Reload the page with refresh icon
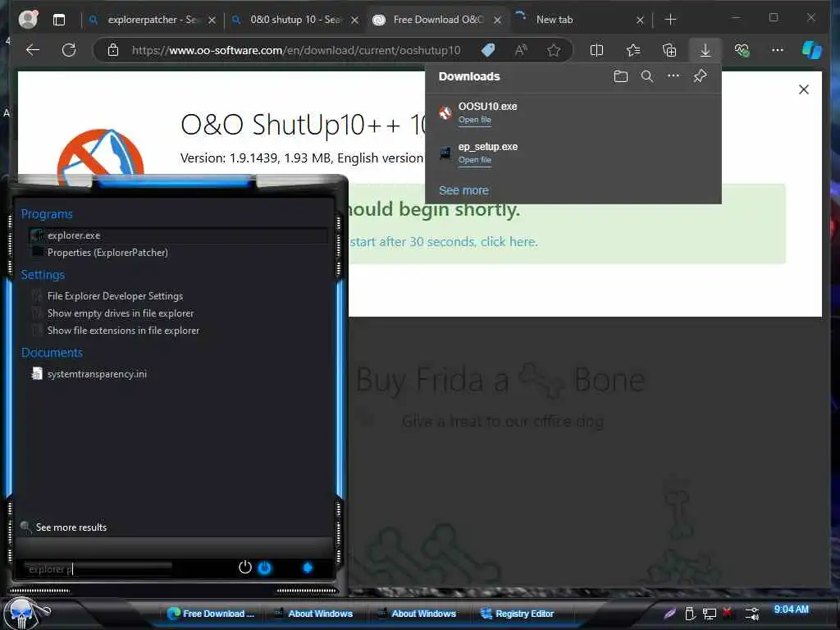This screenshot has height=630, width=840. (69, 50)
